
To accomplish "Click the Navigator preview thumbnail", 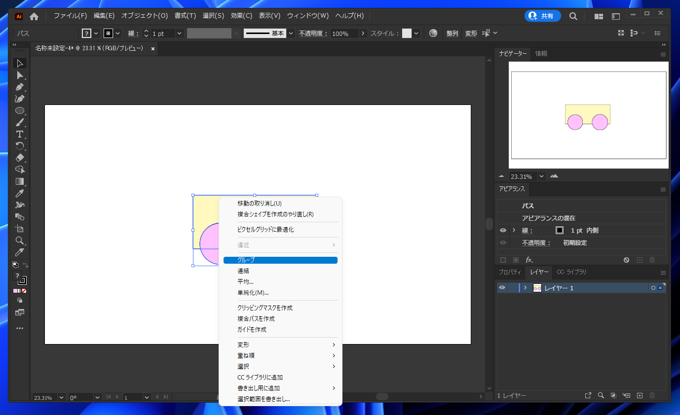I will point(588,115).
